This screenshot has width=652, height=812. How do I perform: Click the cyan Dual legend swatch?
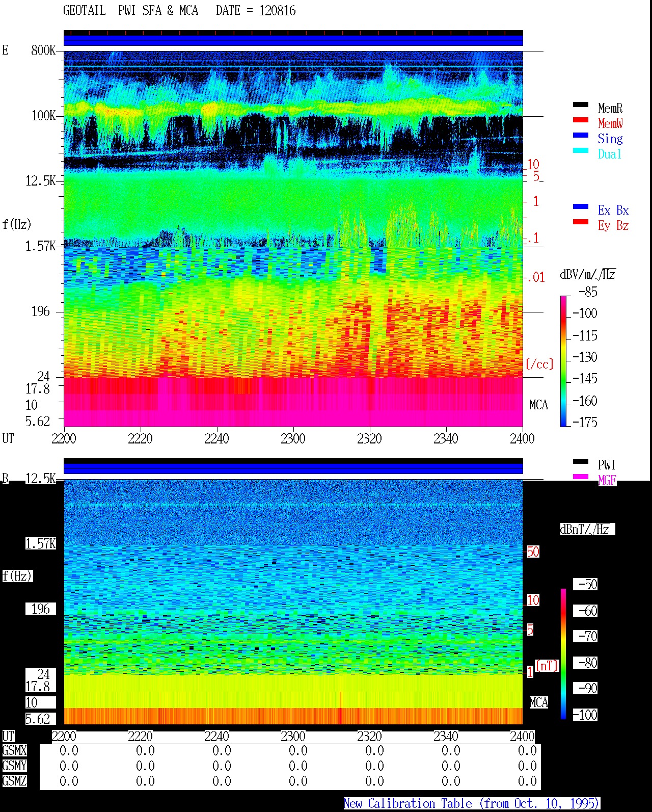pos(581,151)
